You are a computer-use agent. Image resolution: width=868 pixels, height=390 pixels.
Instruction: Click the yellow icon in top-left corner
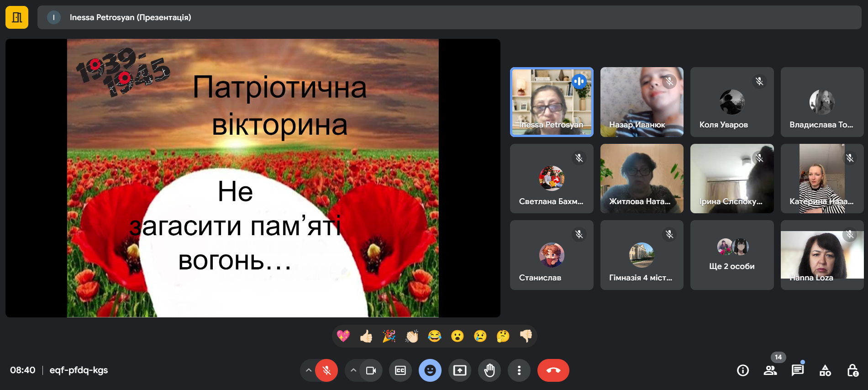point(17,17)
